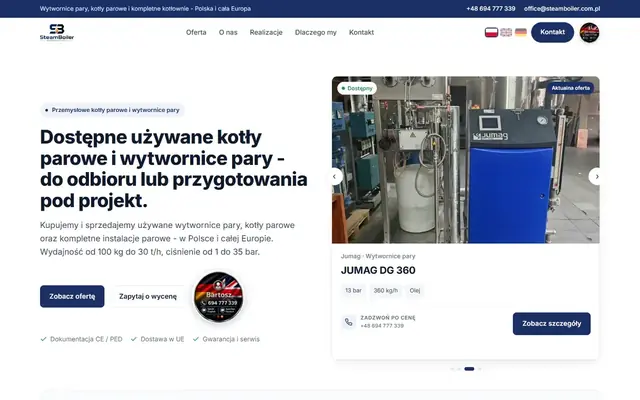
Task: Click the blue Kontakt button in header
Action: point(552,32)
